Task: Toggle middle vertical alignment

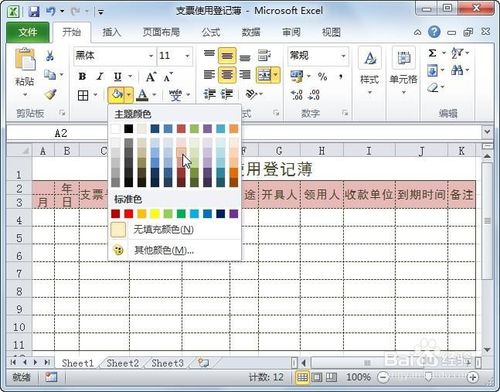Action: [x=227, y=55]
